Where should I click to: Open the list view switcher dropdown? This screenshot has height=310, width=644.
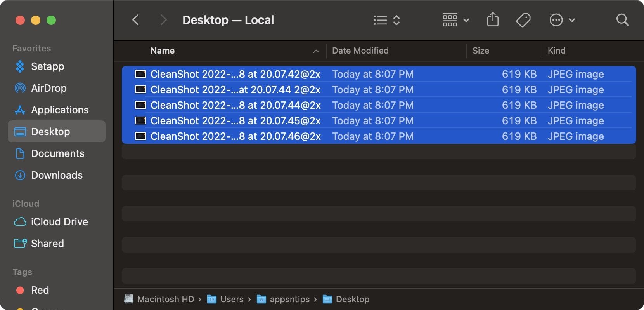click(x=386, y=20)
